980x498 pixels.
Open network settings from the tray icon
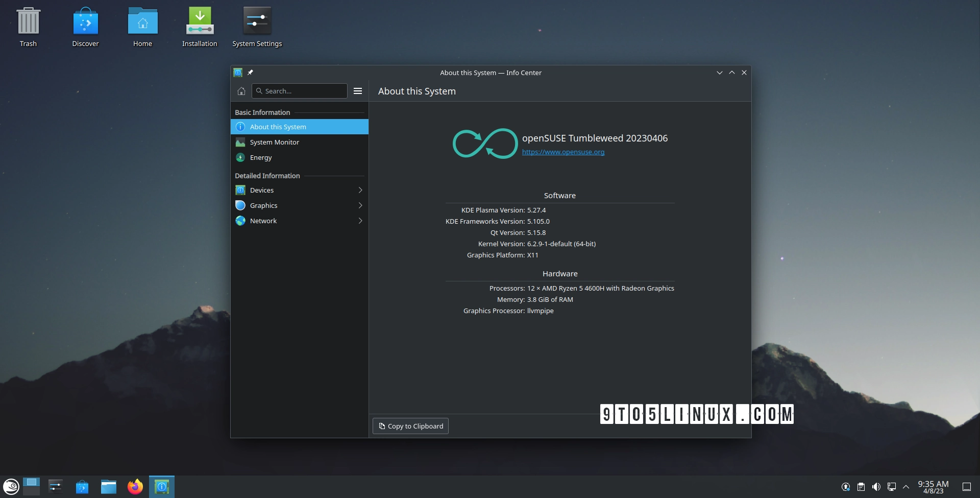click(x=892, y=486)
